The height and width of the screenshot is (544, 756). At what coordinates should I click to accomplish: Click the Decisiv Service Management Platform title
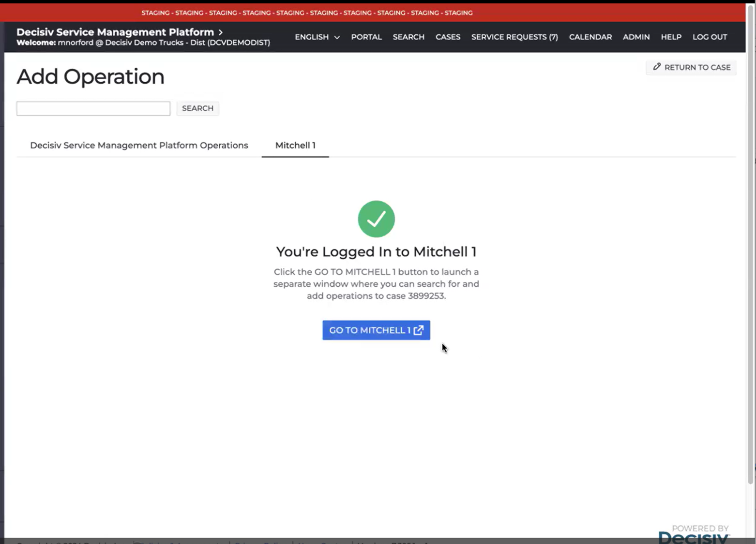115,32
